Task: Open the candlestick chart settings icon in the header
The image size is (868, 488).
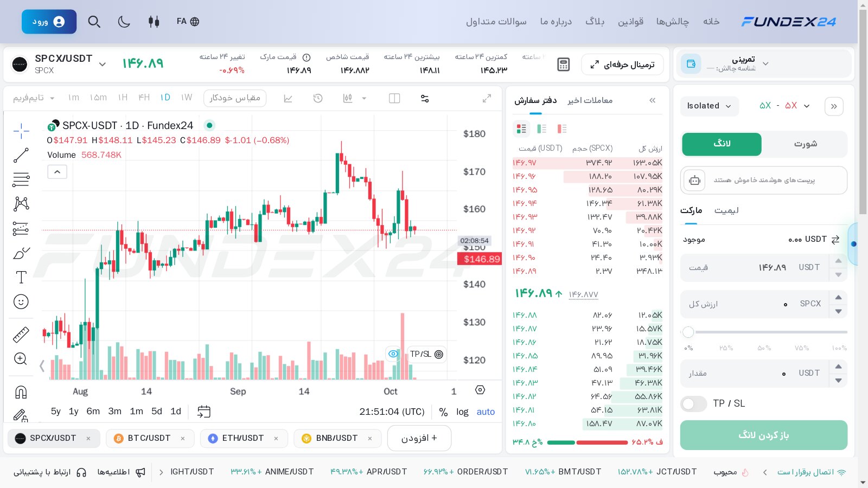Action: pos(154,22)
